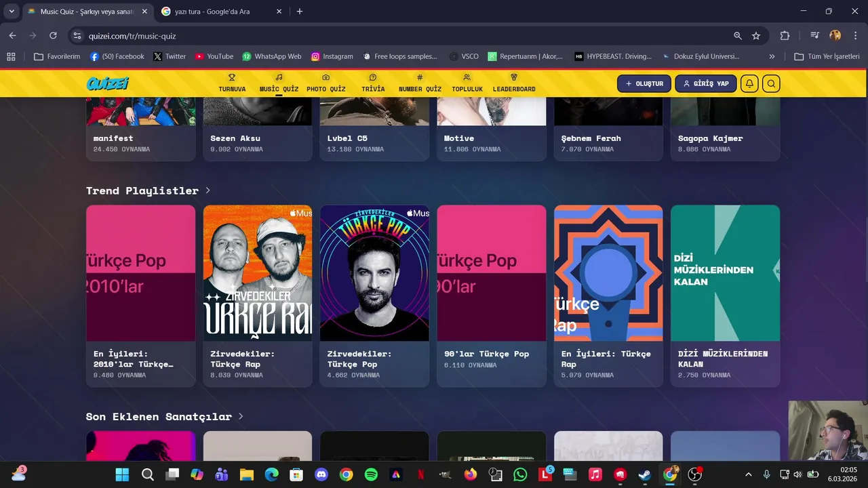The width and height of the screenshot is (868, 488).
Task: Open Firefox from taskbar
Action: coord(471,474)
